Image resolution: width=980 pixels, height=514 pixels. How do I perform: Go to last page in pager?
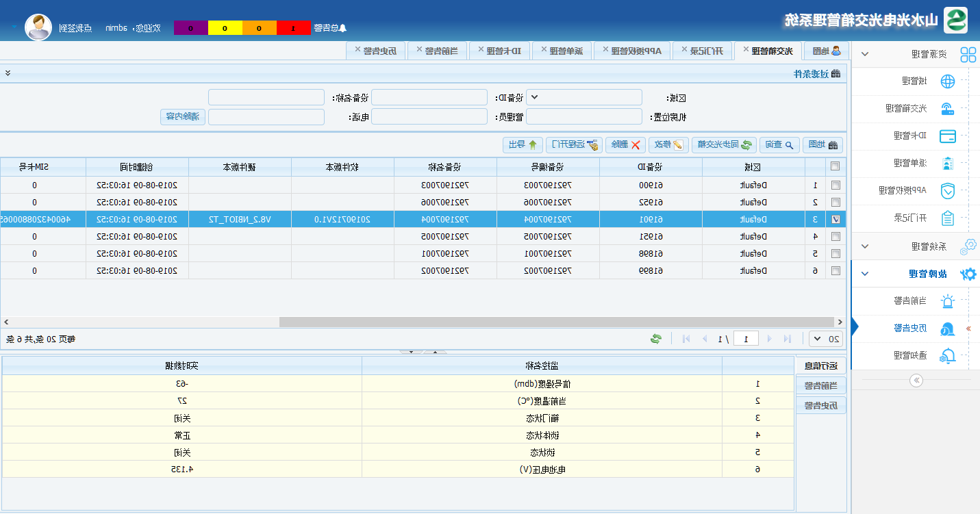pyautogui.click(x=686, y=339)
